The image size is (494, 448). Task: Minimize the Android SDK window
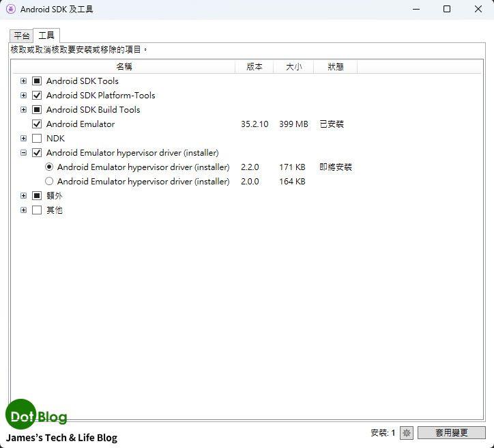tap(416, 9)
